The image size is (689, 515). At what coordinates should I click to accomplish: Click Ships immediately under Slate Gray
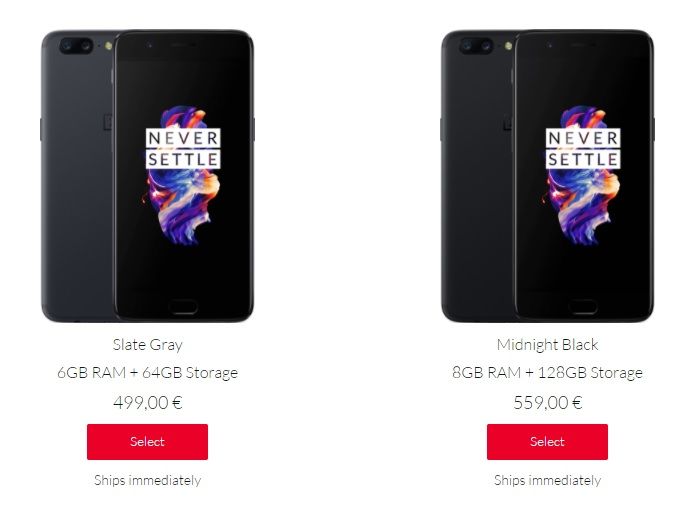point(148,480)
